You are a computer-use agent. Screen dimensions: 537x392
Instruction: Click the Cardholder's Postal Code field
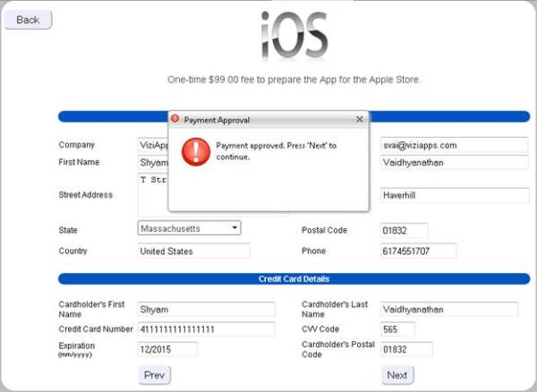click(406, 350)
